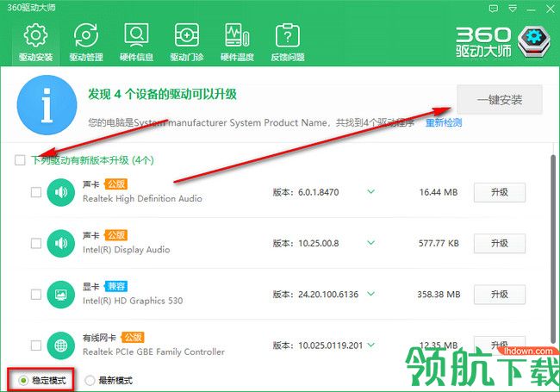Image resolution: width=560 pixels, height=392 pixels.
Task: Expand version dropdown for 10.25.00.8
Action: [371, 243]
